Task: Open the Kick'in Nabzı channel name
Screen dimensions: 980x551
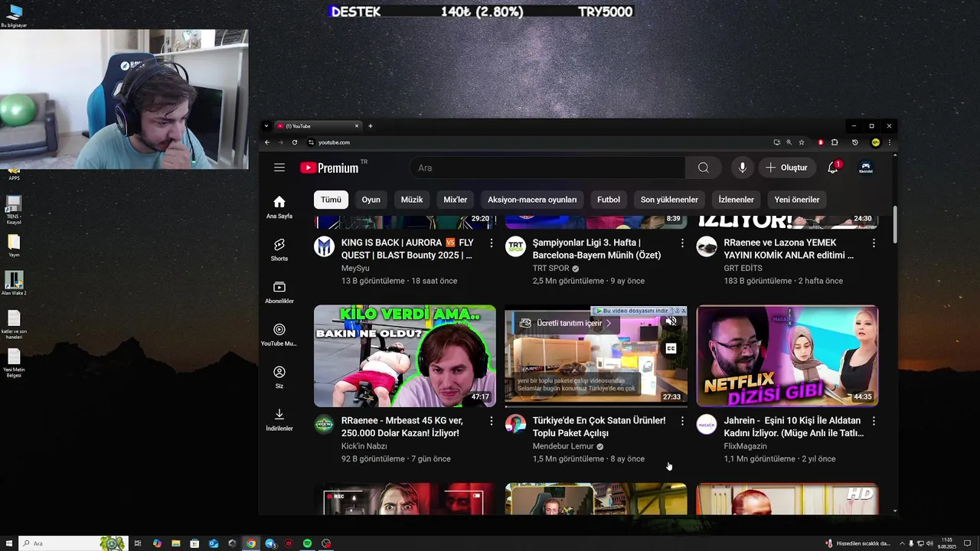Action: point(364,446)
